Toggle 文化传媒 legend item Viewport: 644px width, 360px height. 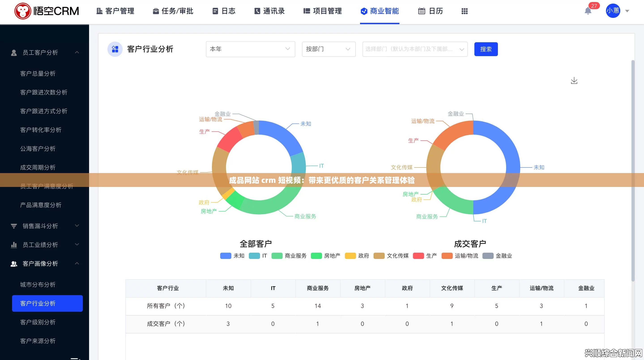[x=391, y=256]
